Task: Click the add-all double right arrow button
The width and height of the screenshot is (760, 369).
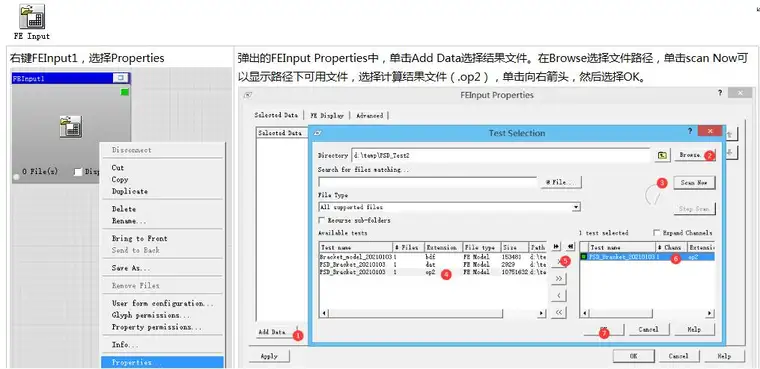Action: 559,278
